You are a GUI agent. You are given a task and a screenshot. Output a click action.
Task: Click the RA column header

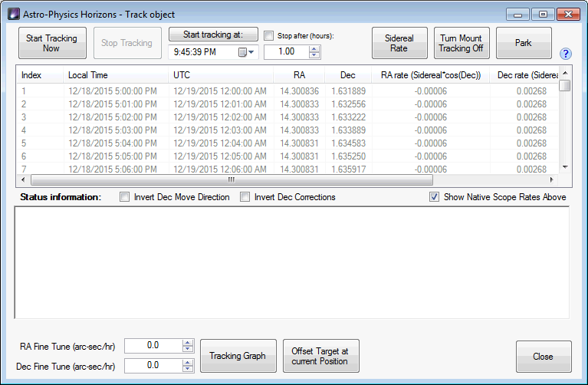coord(299,75)
